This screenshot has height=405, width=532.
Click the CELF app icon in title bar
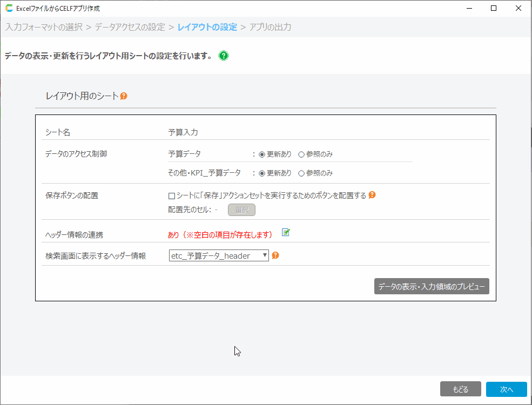tap(9, 8)
